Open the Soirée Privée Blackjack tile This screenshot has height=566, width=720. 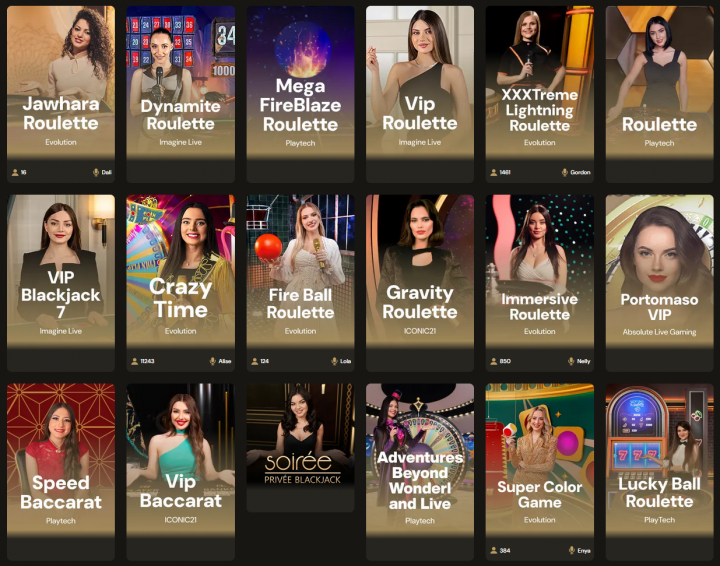[300, 448]
